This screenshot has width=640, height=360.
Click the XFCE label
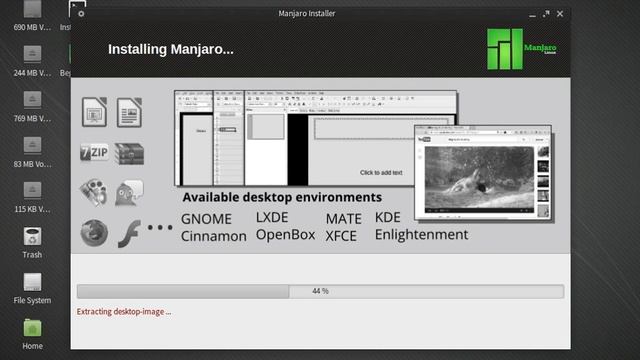(341, 236)
